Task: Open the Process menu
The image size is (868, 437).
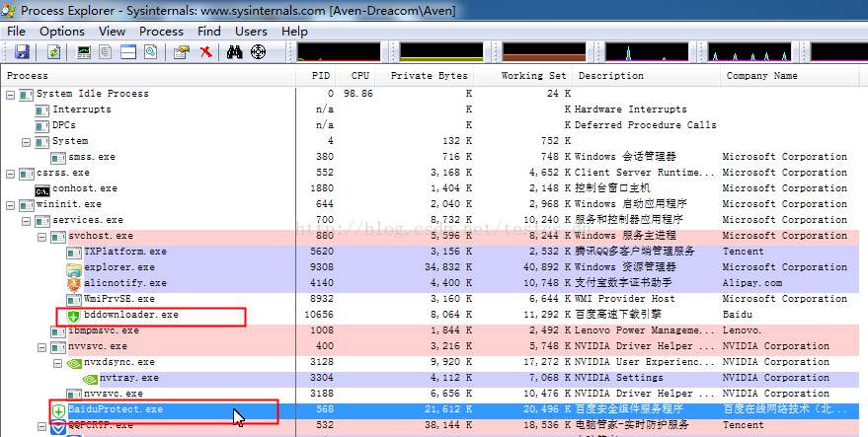Action: 161,31
